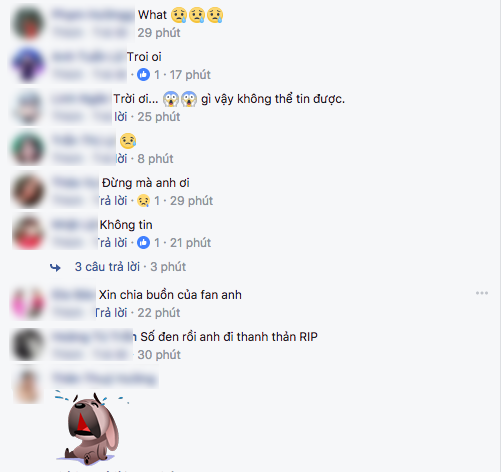The image size is (501, 472).
Task: Click the "30 phút" timestamp under RIP comment
Action: [x=159, y=355]
